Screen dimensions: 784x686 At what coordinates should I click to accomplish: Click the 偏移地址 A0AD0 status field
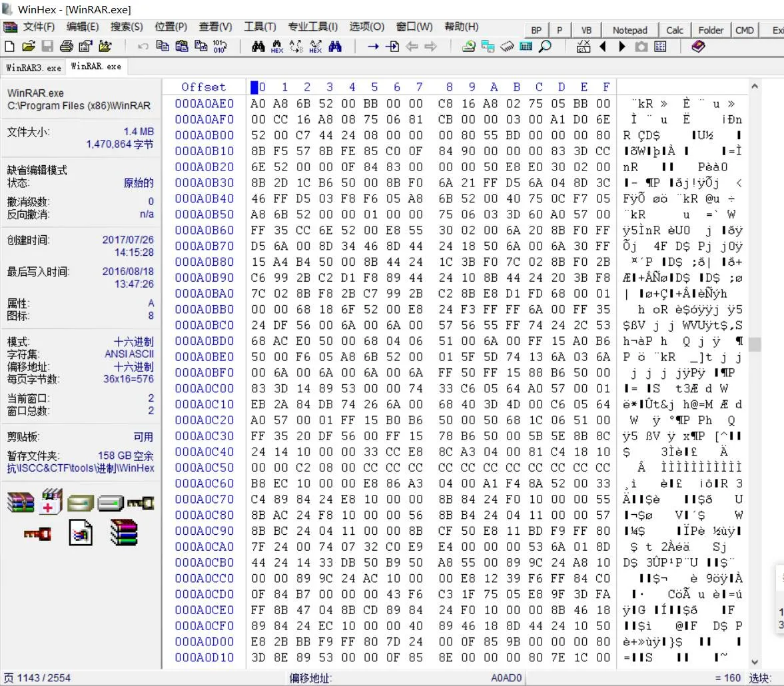(x=406, y=677)
